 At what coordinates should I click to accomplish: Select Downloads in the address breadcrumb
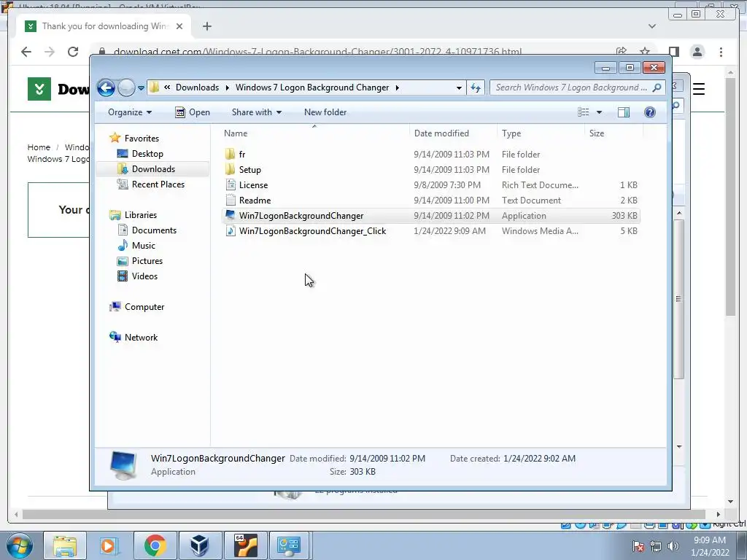tap(197, 87)
